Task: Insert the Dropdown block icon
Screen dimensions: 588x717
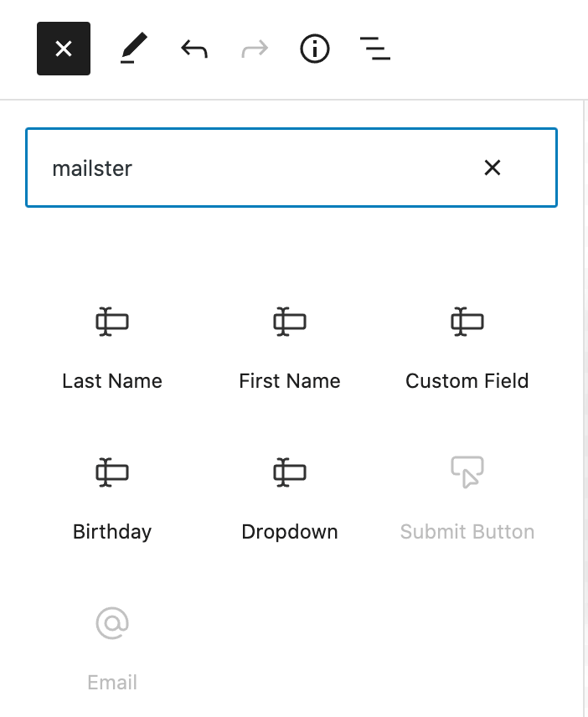Action: coord(290,473)
